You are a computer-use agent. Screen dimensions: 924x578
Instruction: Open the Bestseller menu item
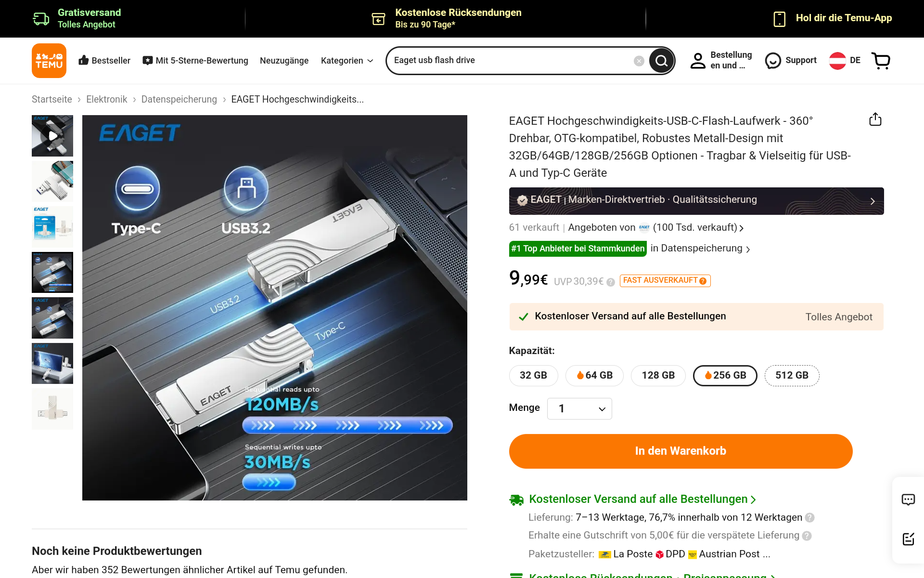[x=104, y=61]
